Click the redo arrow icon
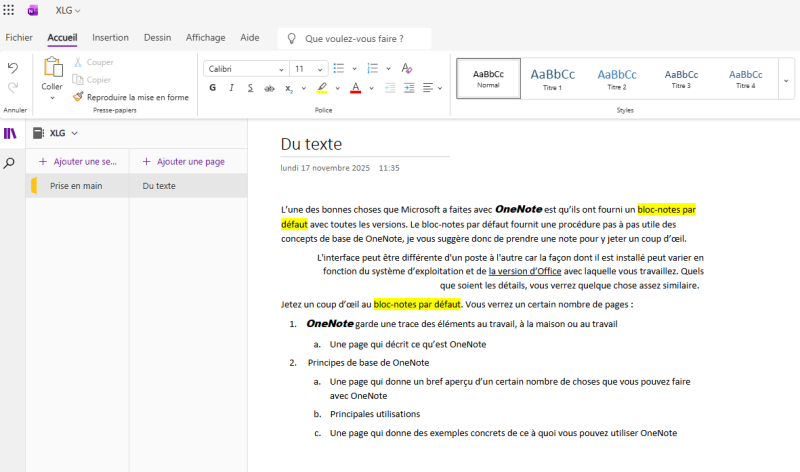Screen dimensions: 800x472 13,88
